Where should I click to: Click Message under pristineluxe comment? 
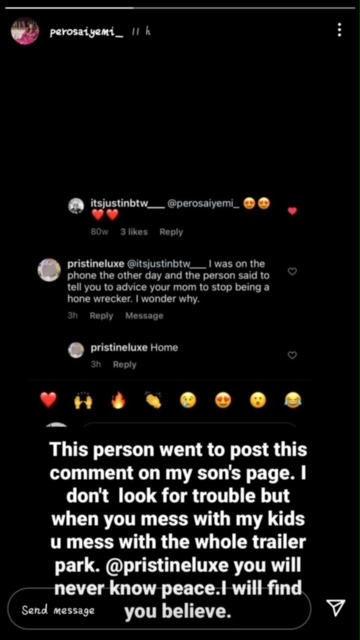tap(144, 316)
